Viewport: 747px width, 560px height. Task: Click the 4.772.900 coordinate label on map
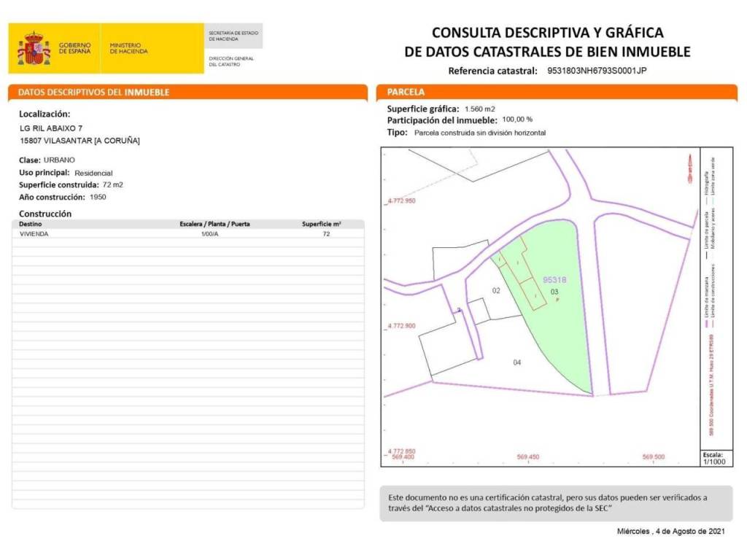coord(401,326)
